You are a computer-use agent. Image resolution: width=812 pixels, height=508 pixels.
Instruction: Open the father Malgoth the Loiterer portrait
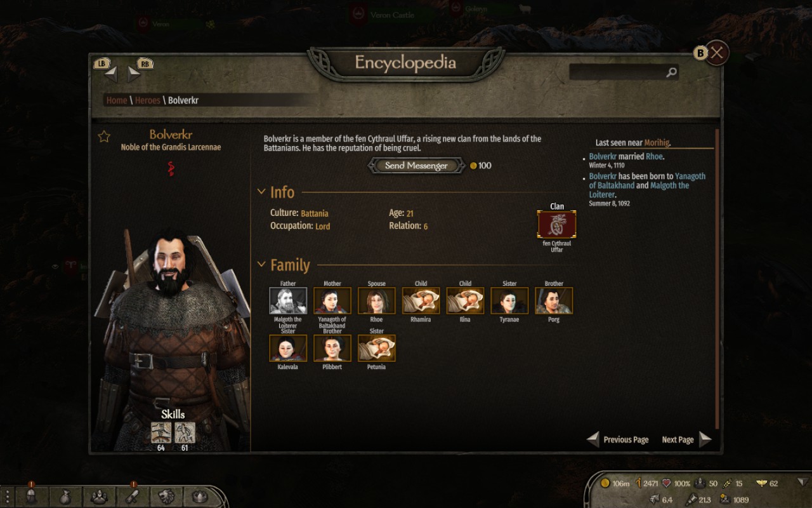[x=288, y=301]
